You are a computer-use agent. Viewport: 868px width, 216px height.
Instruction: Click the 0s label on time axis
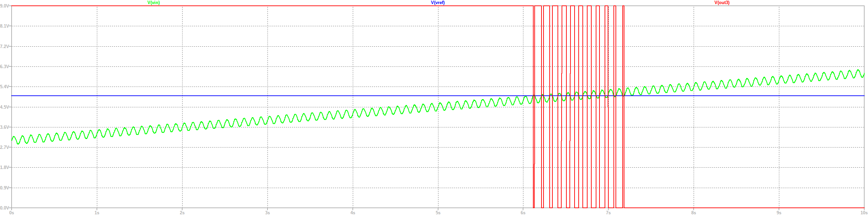point(12,213)
